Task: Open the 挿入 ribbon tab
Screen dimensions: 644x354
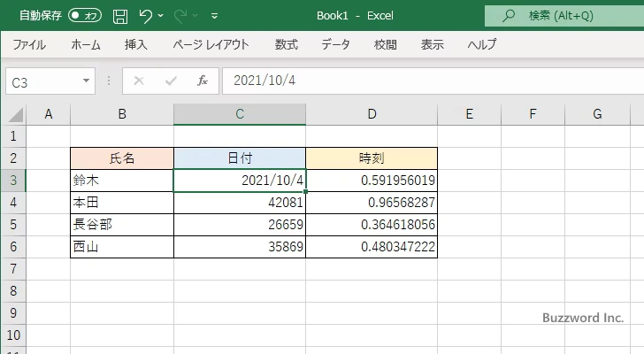Action: [135, 44]
